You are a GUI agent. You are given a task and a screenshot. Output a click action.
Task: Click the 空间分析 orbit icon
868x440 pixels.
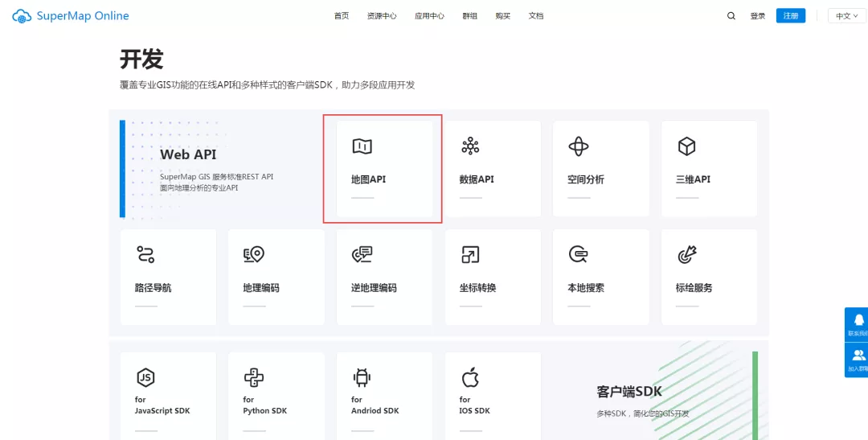tap(579, 146)
